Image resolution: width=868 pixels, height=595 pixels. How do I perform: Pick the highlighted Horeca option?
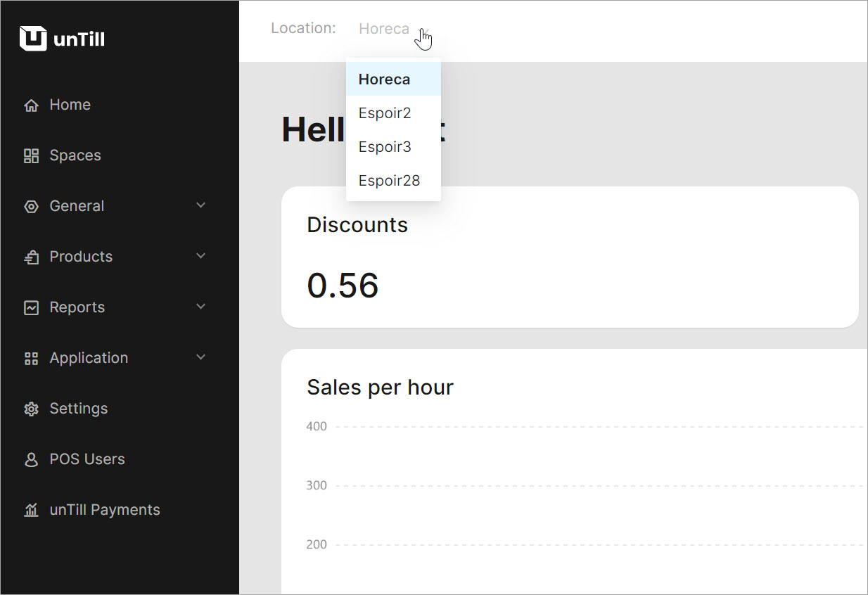(x=385, y=79)
